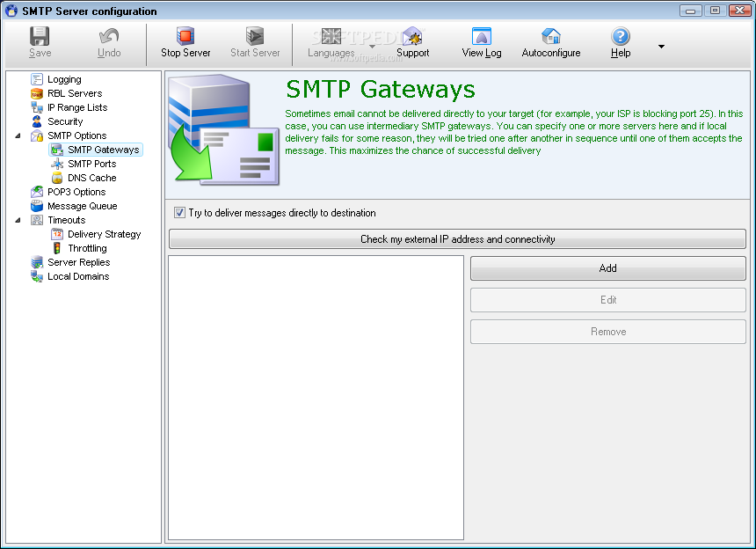Open Languages via the flag icon
Viewport: 756px width, 549px height.
[x=331, y=36]
